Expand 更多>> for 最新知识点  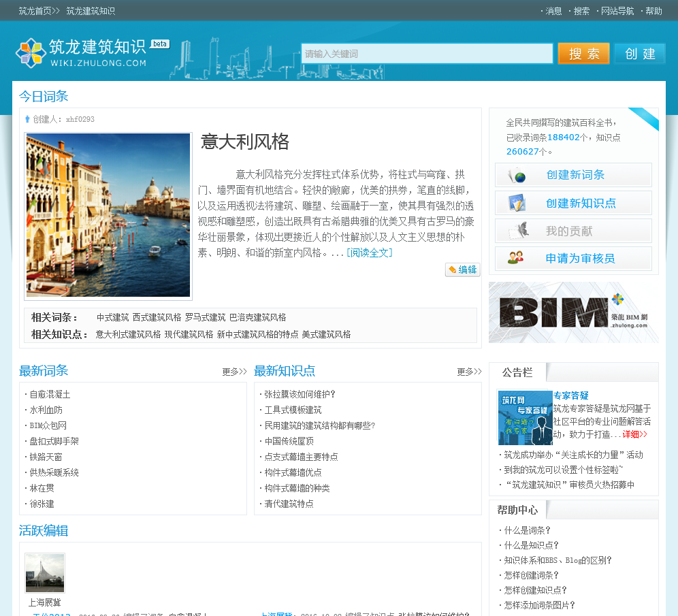pyautogui.click(x=469, y=372)
